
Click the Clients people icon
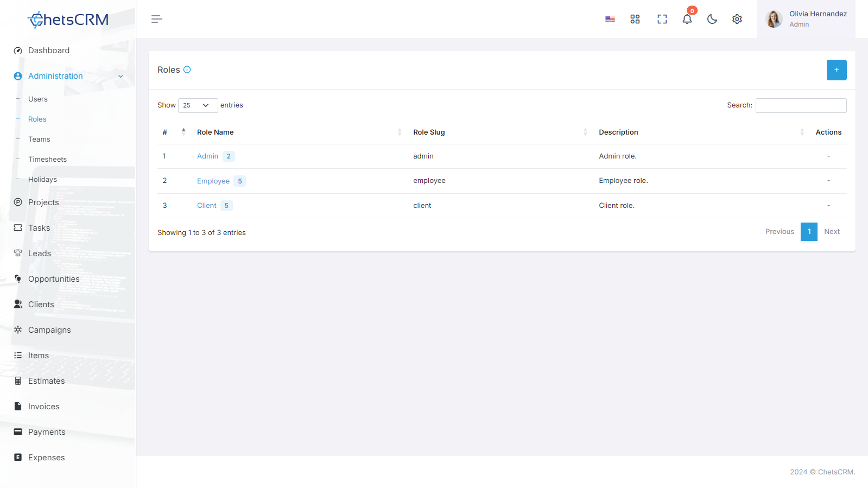click(x=18, y=304)
